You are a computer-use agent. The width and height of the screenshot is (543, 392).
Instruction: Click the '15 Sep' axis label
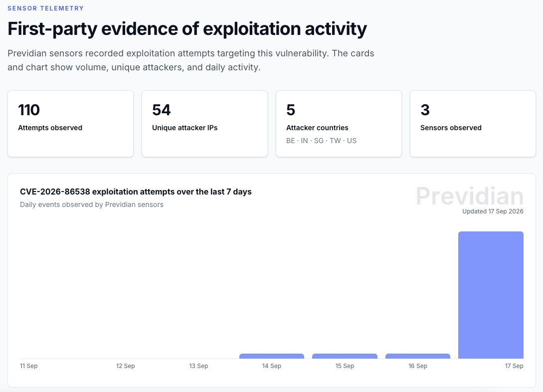click(345, 366)
